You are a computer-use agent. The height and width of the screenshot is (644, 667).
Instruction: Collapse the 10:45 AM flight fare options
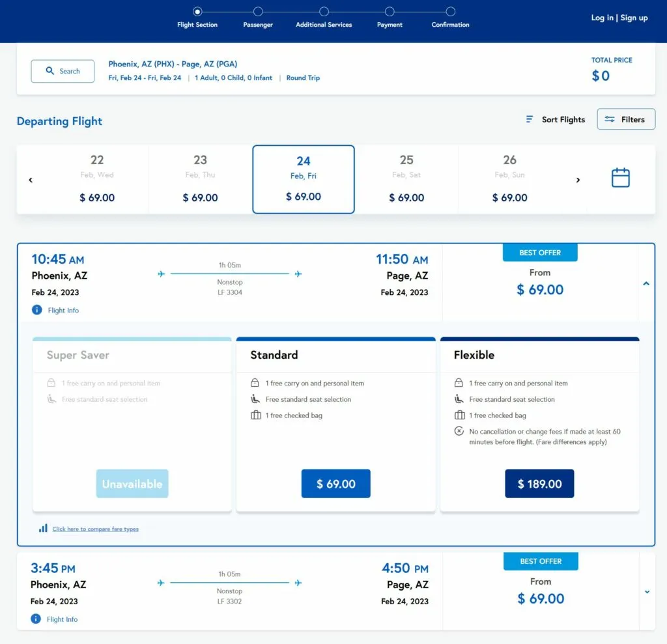[646, 283]
